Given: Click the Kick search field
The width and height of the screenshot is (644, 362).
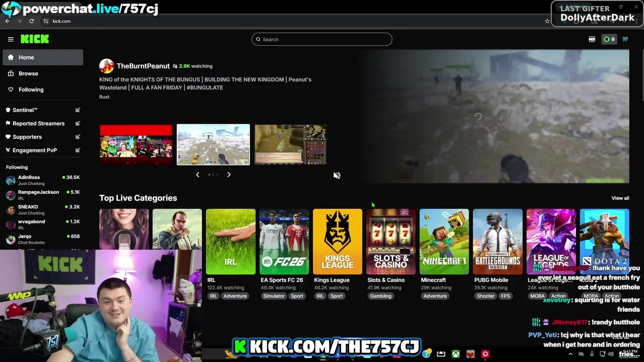Looking at the screenshot, I should pyautogui.click(x=322, y=39).
